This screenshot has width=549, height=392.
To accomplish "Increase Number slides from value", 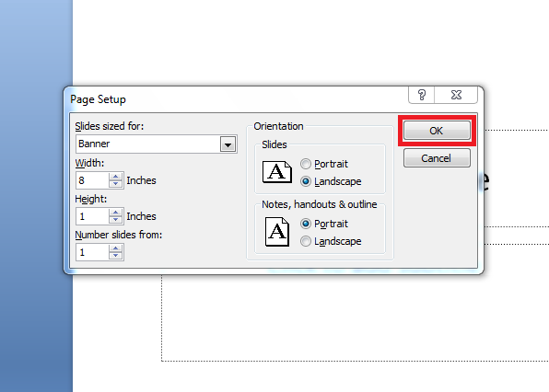I will (x=115, y=248).
